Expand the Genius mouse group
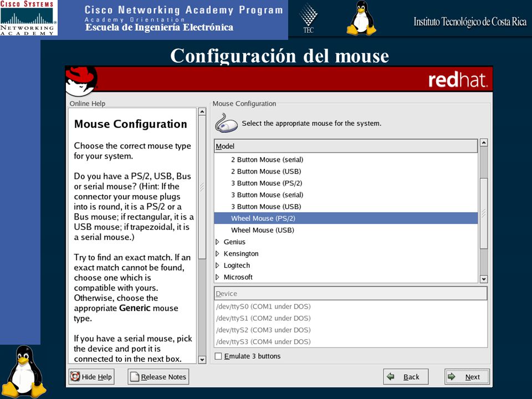The height and width of the screenshot is (399, 532). pos(217,242)
